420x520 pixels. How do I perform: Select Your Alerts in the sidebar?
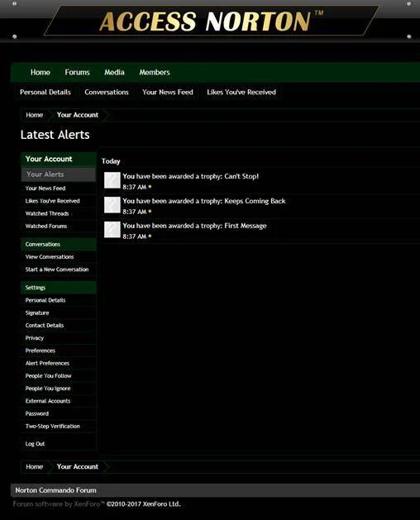tap(59, 174)
